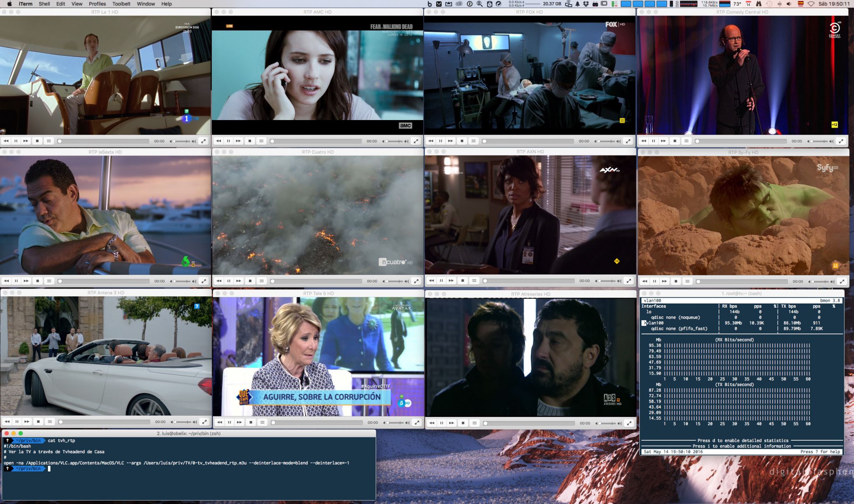Pause the RTP AXN HD stream
This screenshot has width=854, height=504.
tap(441, 281)
